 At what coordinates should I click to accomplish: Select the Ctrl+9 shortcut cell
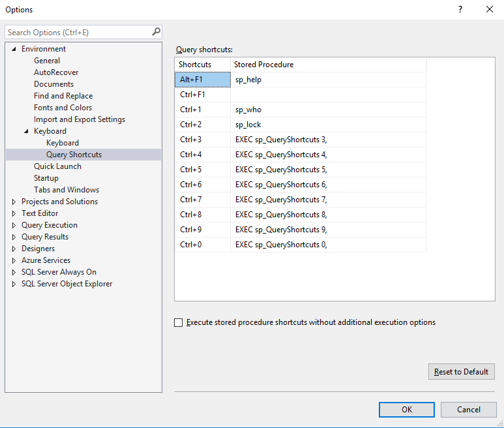[x=203, y=230]
